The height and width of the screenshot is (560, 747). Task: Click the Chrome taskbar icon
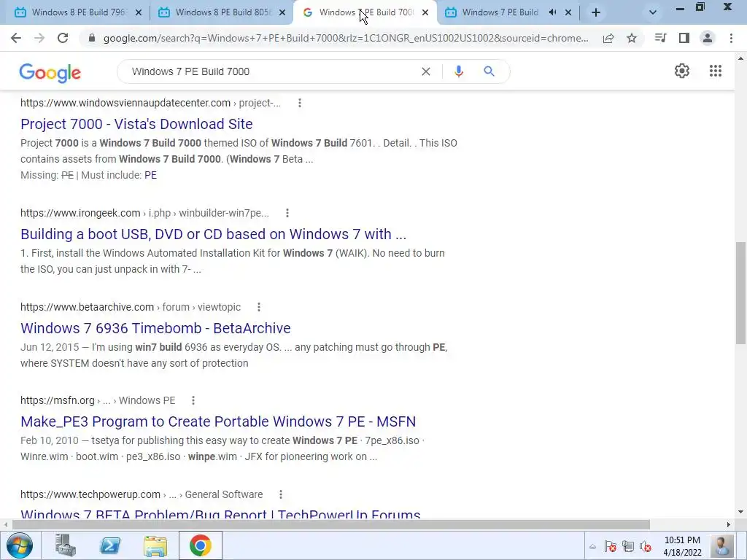pyautogui.click(x=200, y=545)
